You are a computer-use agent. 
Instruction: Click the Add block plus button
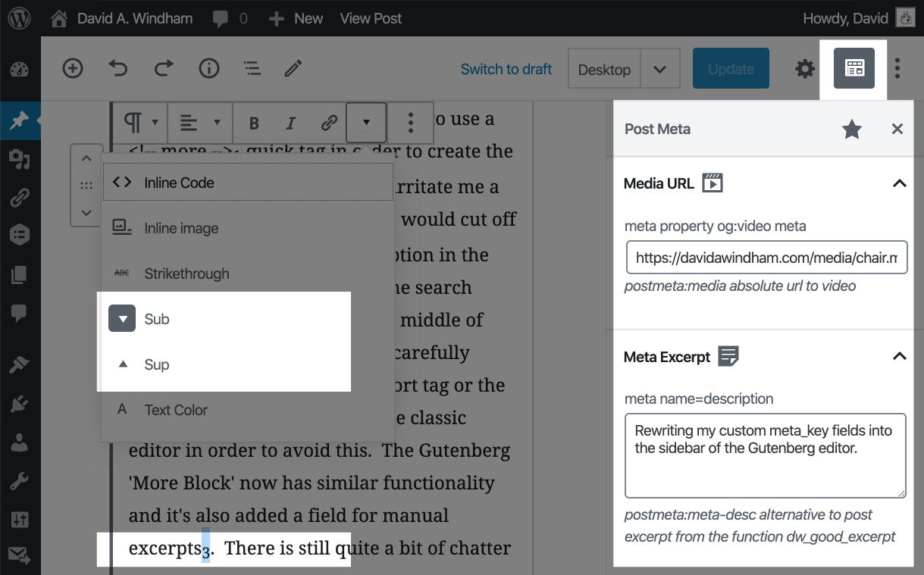73,69
